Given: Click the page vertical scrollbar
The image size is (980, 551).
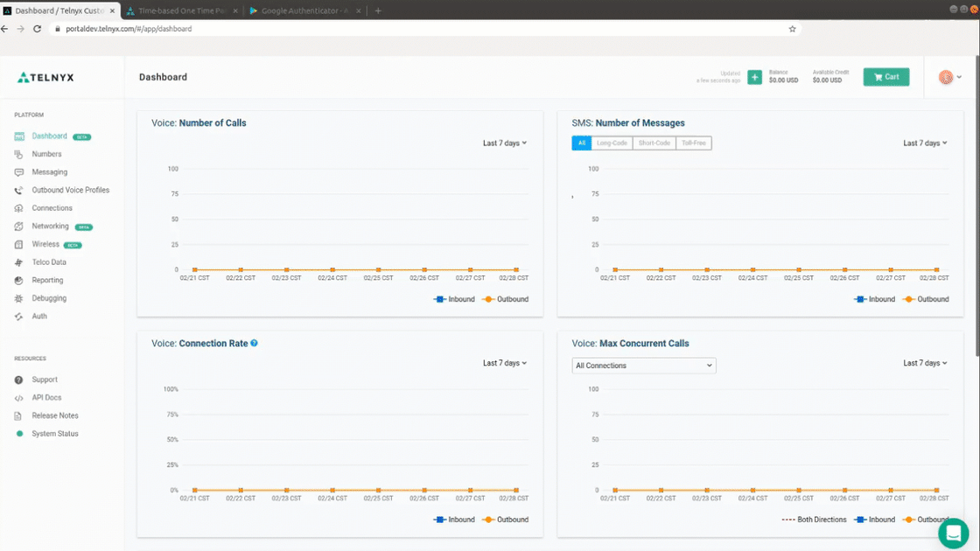Looking at the screenshot, I should (976, 206).
